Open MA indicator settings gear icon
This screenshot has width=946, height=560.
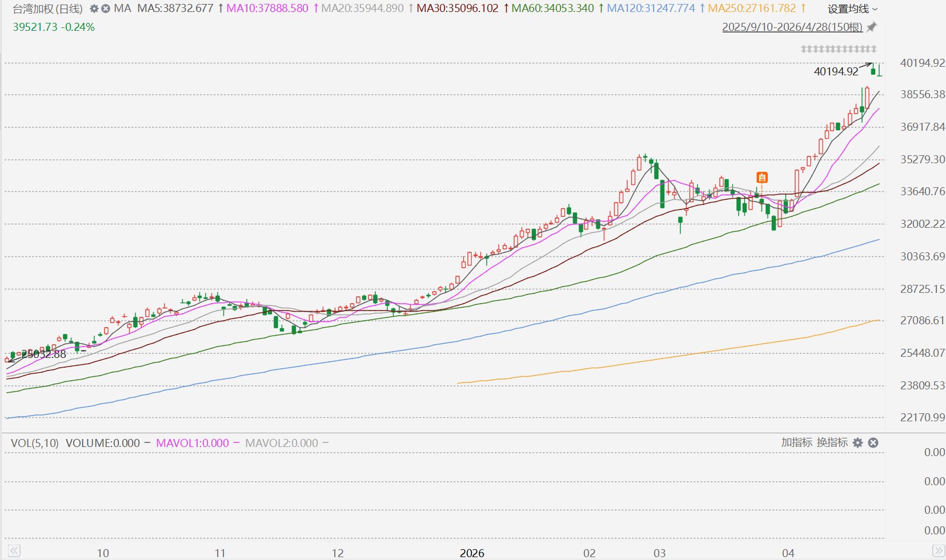point(94,9)
